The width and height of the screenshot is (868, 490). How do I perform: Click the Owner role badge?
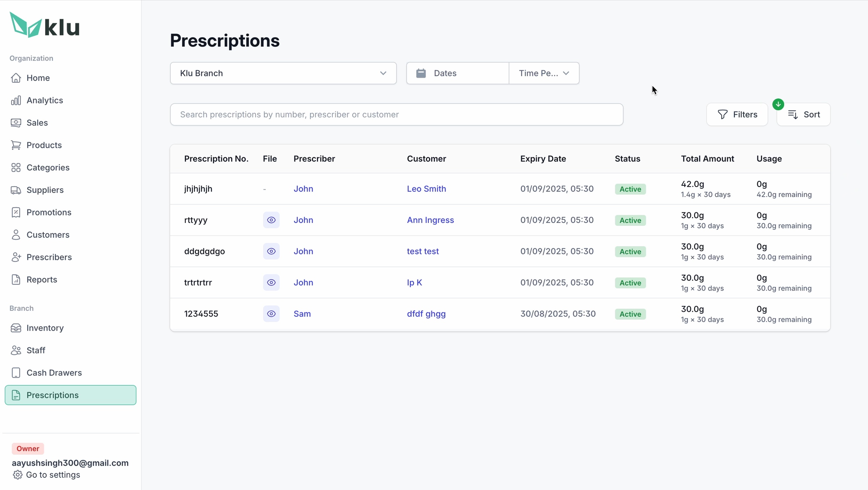click(28, 448)
